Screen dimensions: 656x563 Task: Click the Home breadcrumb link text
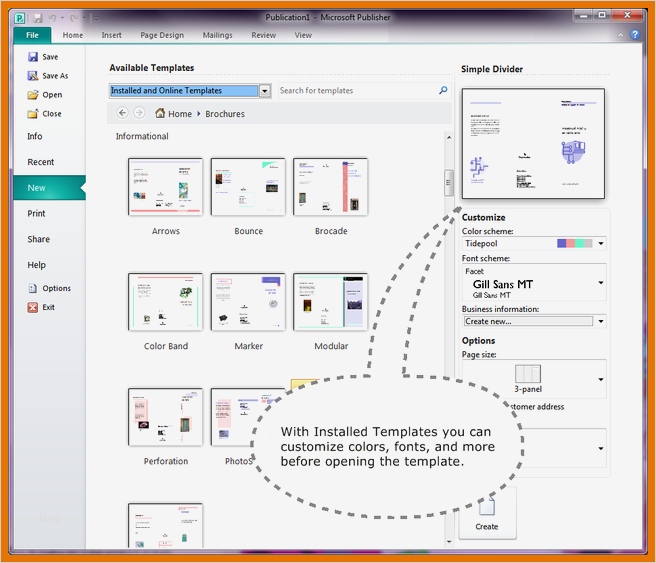(180, 114)
